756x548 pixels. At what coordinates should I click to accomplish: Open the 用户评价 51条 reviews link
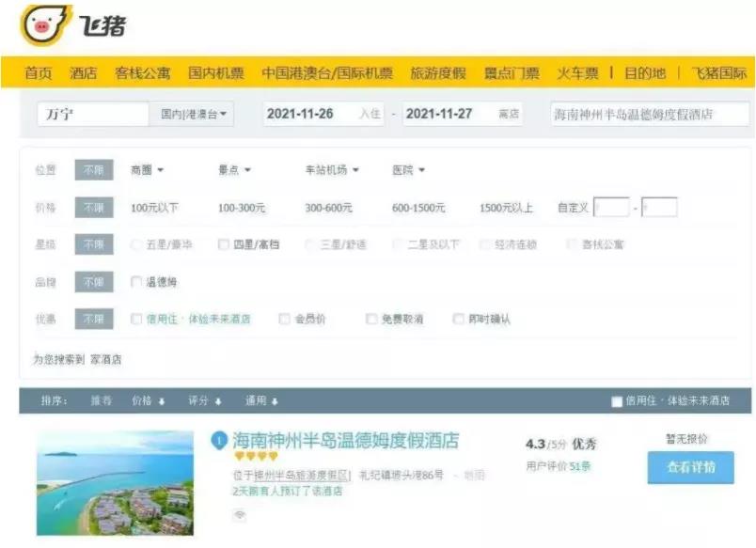(559, 466)
